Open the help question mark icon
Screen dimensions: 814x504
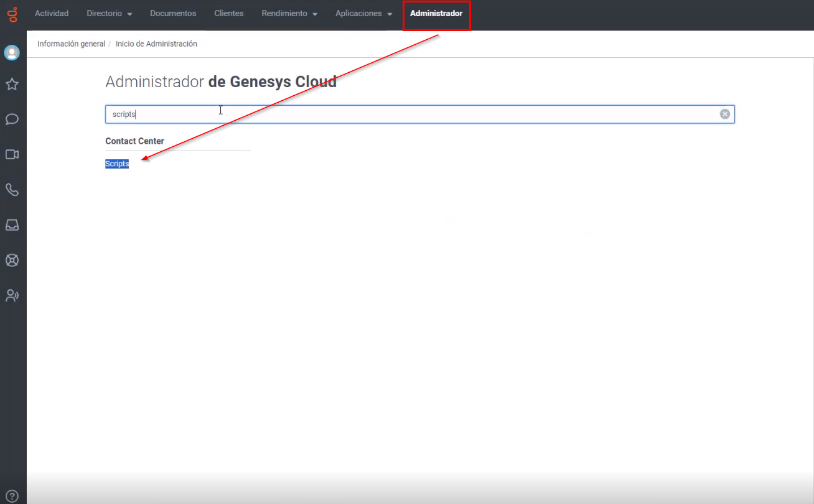pos(12,497)
